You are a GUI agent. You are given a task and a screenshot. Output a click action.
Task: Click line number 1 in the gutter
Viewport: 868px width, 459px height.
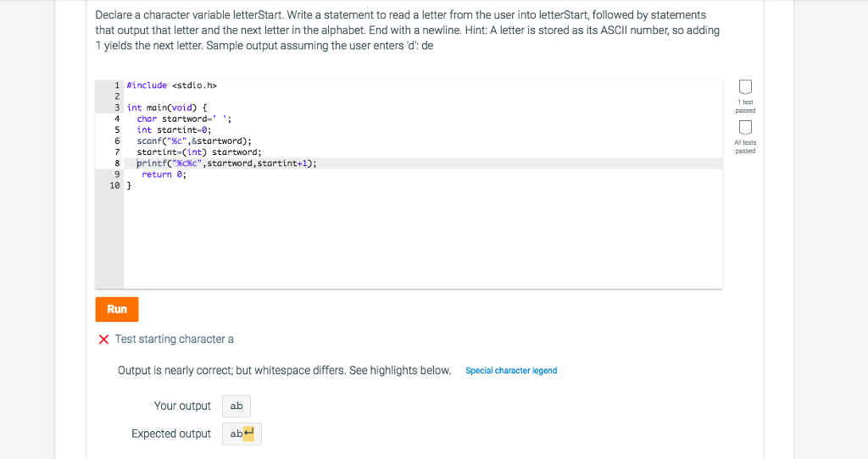pyautogui.click(x=117, y=86)
